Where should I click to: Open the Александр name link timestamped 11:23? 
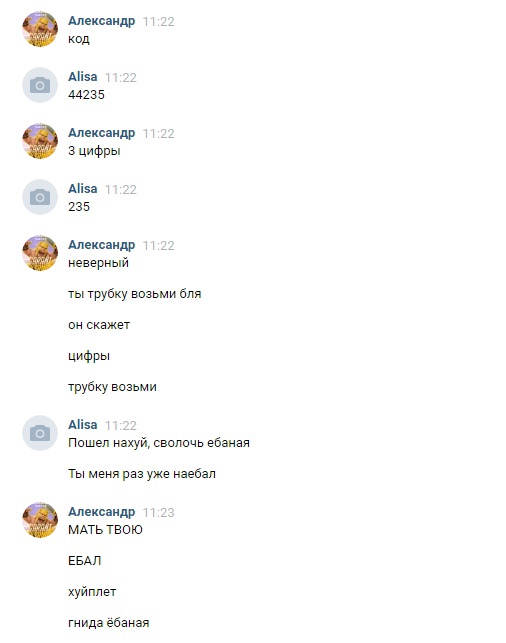(101, 511)
